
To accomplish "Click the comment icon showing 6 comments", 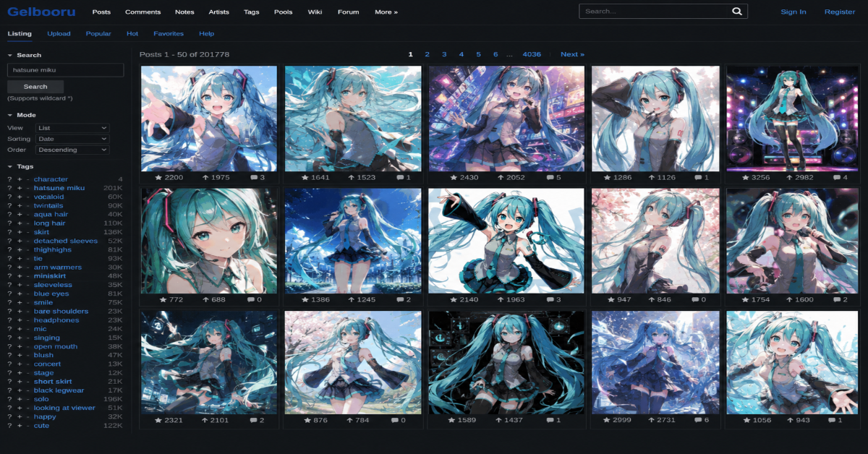I will point(697,420).
